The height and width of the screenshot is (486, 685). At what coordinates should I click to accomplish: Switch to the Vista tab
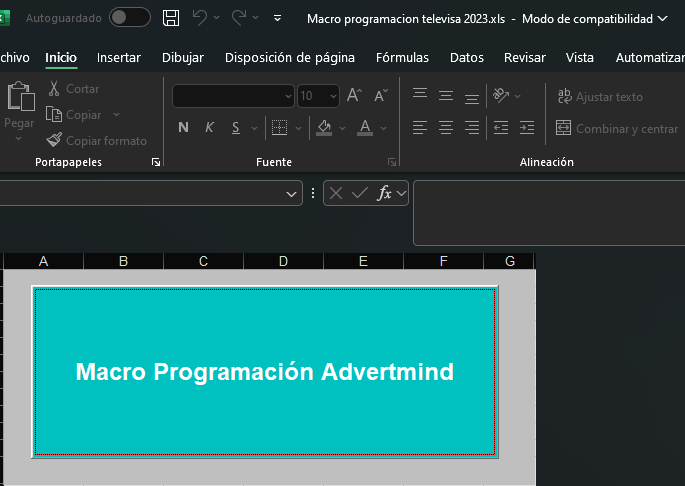point(580,58)
